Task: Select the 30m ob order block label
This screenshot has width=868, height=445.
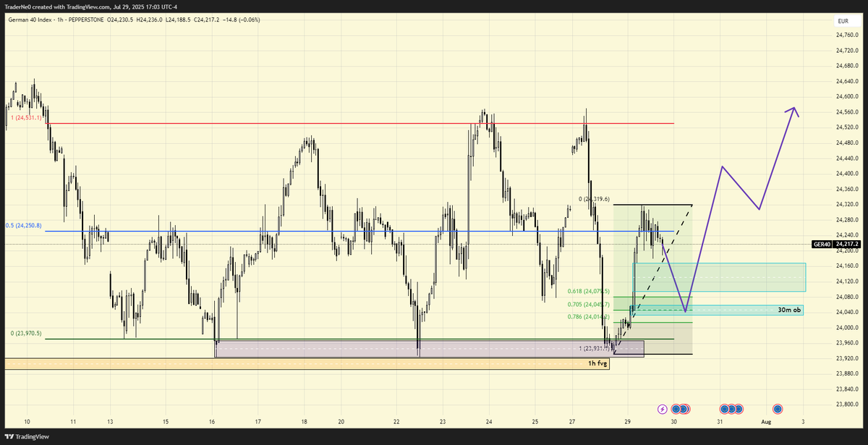Action: pos(789,310)
